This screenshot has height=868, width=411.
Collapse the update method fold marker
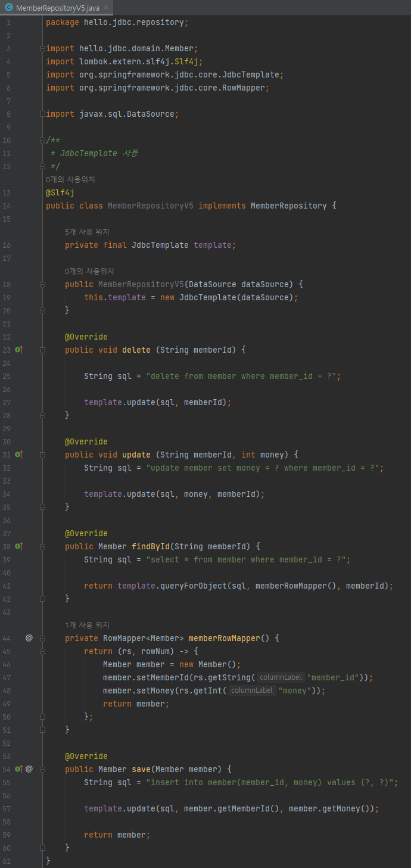[42, 455]
